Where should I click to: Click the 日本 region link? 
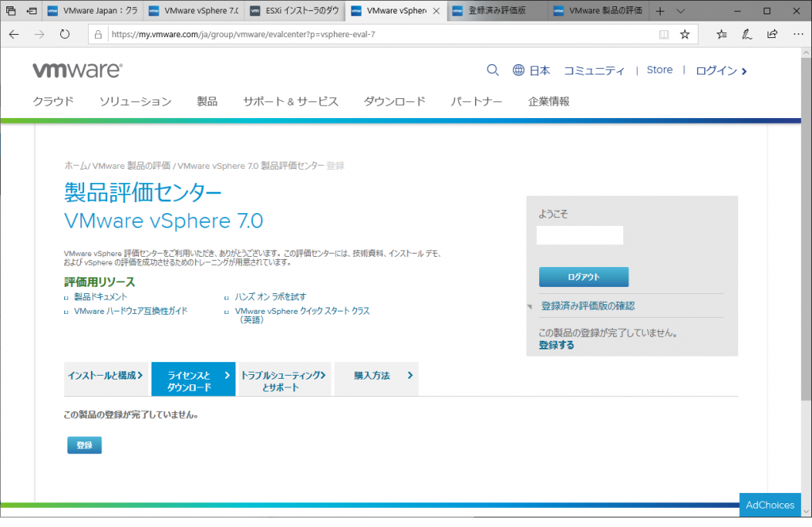(539, 71)
